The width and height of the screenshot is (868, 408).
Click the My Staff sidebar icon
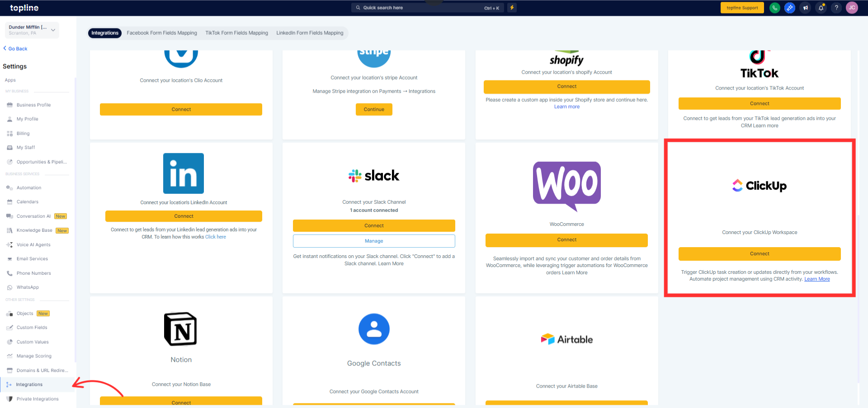(x=9, y=148)
